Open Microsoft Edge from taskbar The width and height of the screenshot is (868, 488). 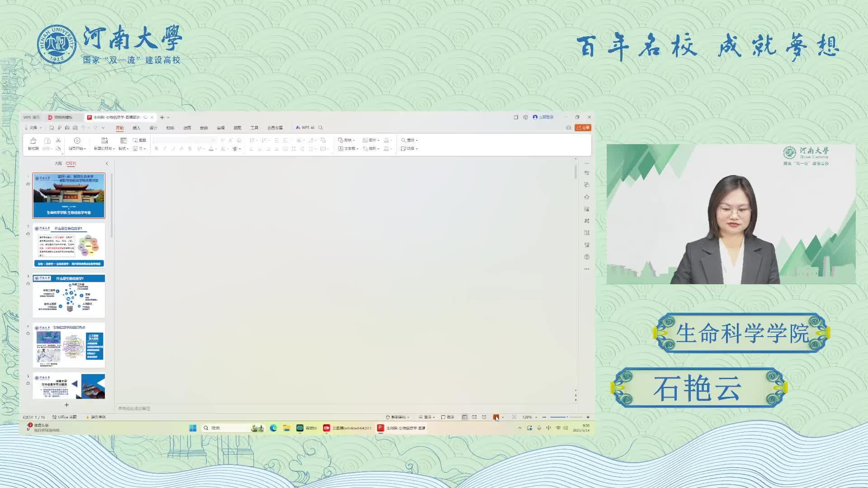(x=274, y=428)
